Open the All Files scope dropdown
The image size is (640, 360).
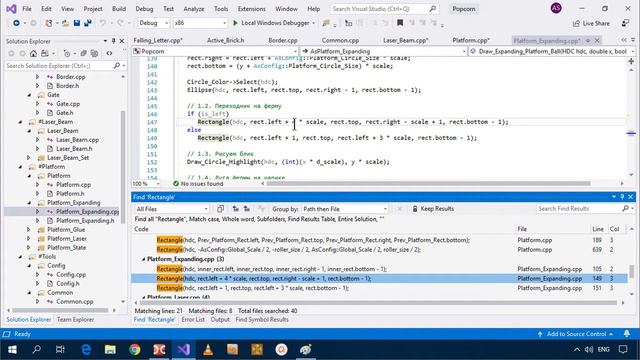point(172,209)
